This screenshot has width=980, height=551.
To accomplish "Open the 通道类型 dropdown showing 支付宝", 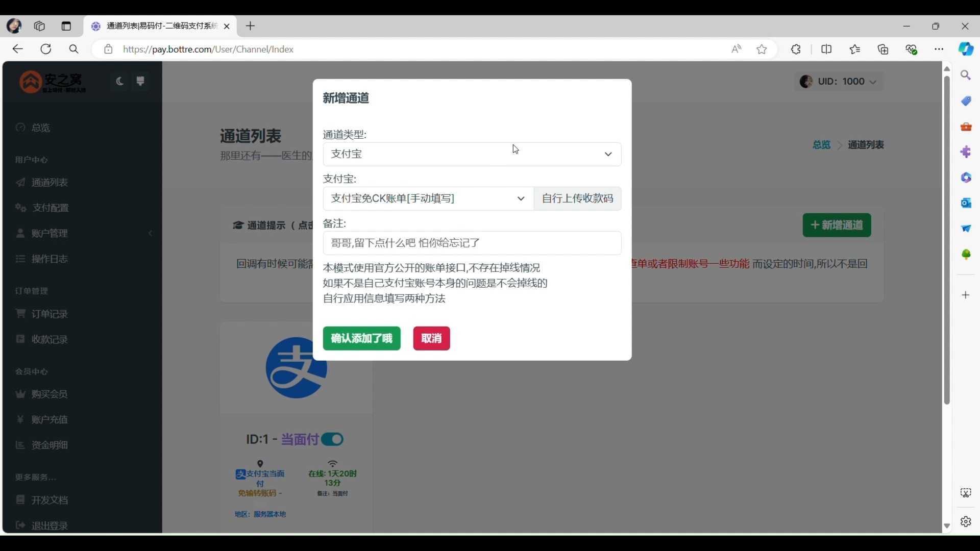I will click(x=472, y=154).
